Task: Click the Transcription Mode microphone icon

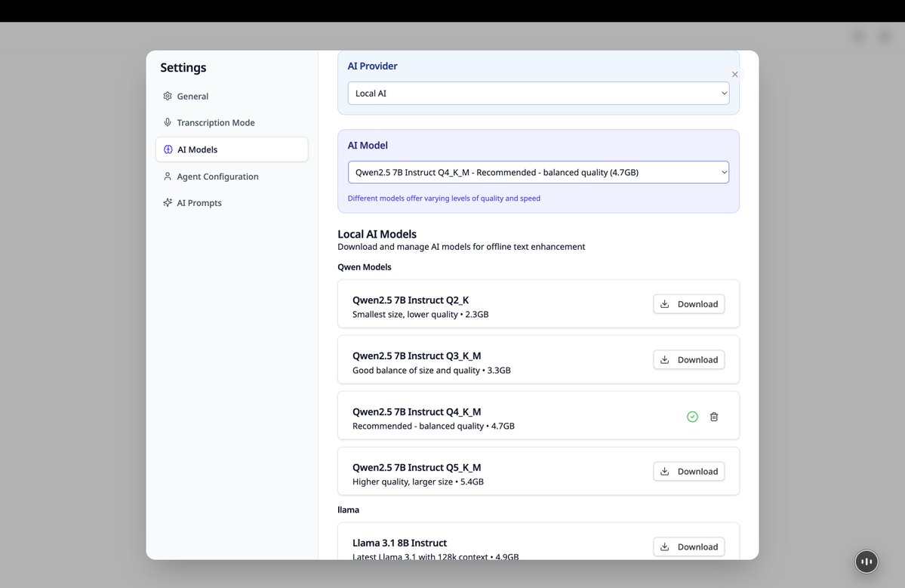Action: coord(168,122)
